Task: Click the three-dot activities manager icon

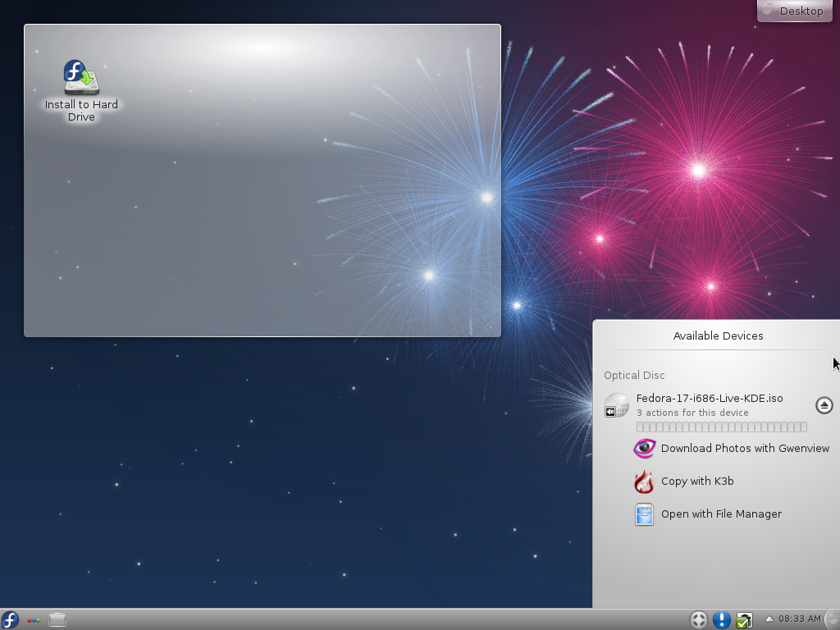Action: [x=34, y=620]
